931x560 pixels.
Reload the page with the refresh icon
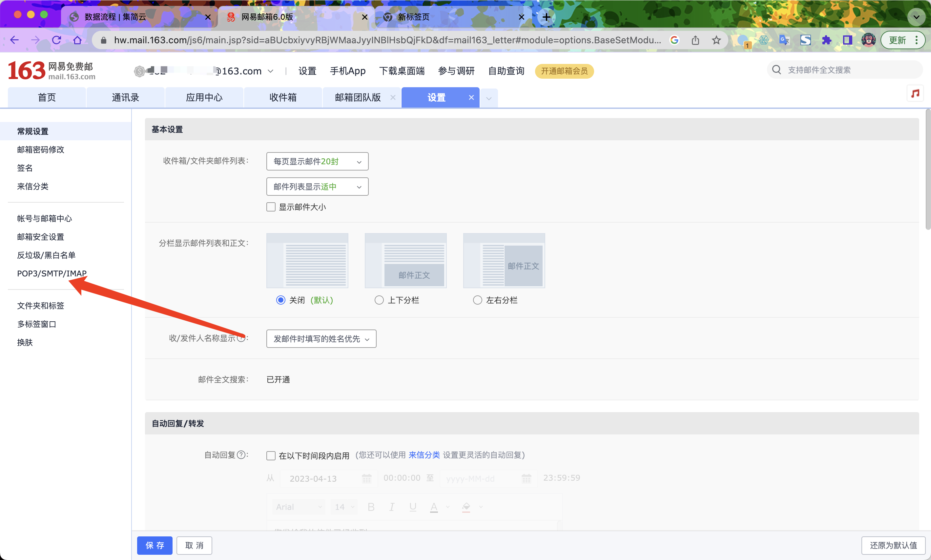(57, 40)
